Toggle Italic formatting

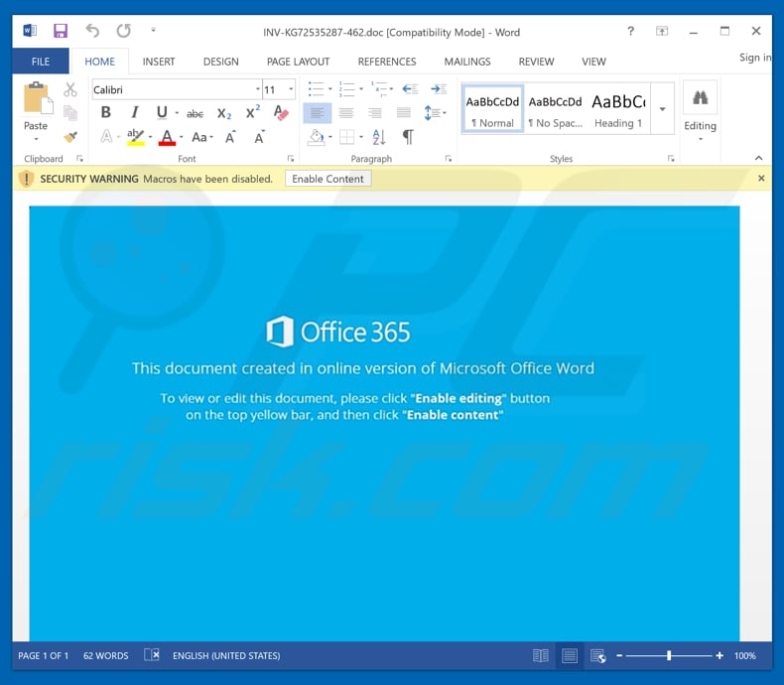pyautogui.click(x=135, y=112)
